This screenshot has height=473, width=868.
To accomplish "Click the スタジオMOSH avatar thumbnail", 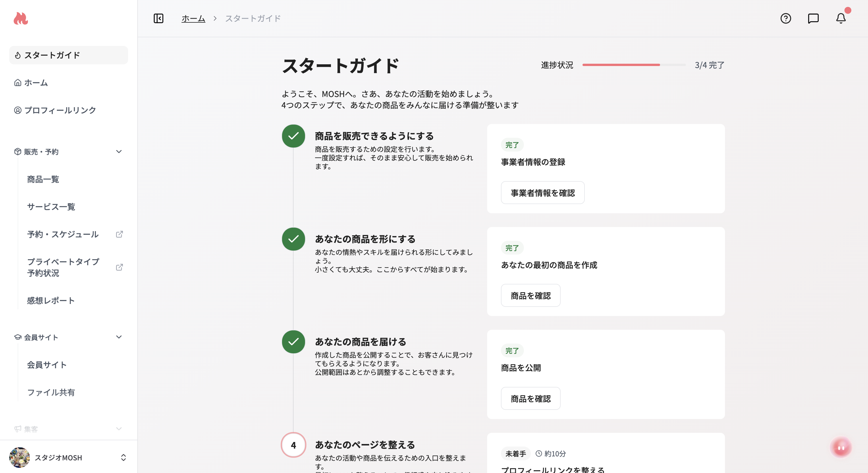I will click(x=19, y=458).
